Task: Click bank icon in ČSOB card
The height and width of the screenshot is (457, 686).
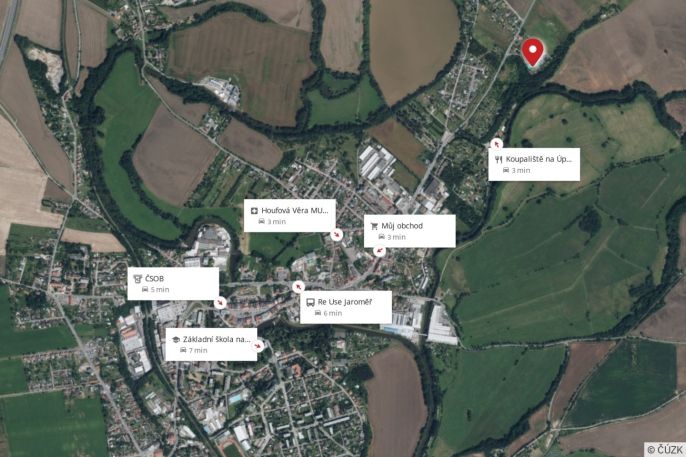Action: coord(138,279)
